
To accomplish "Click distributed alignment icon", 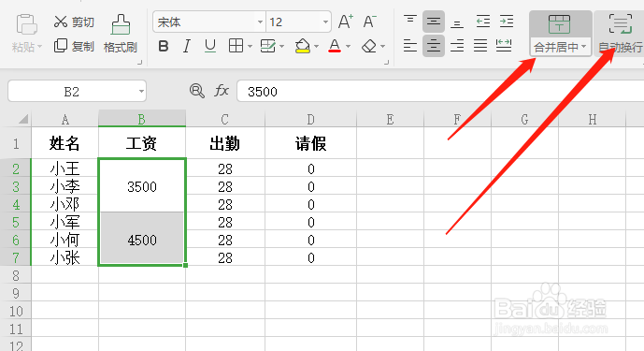I will [x=504, y=46].
